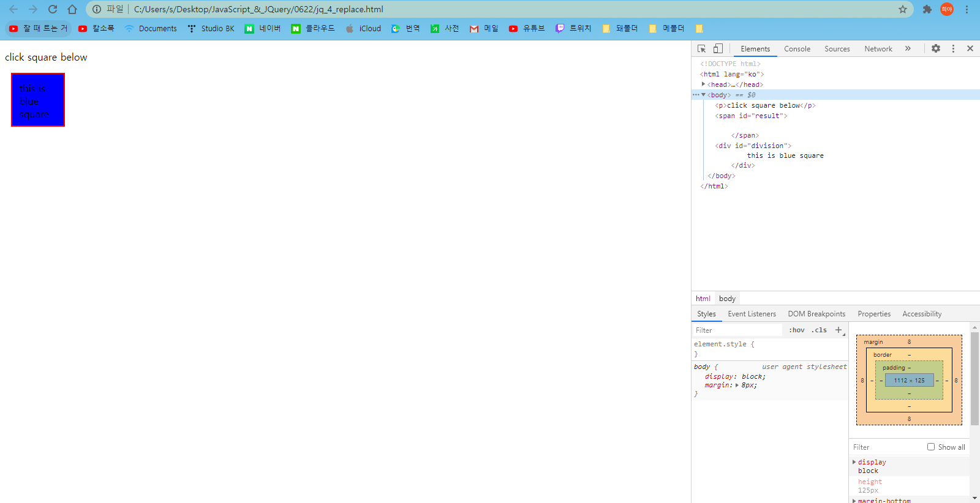Open the 칼소록 bookmark
Image resolution: width=980 pixels, height=503 pixels.
[x=96, y=28]
